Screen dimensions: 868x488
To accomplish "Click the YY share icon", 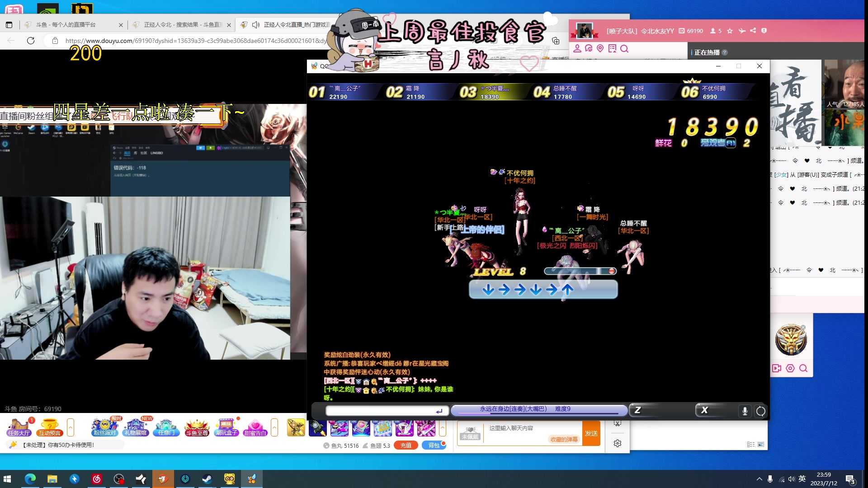I will [753, 31].
